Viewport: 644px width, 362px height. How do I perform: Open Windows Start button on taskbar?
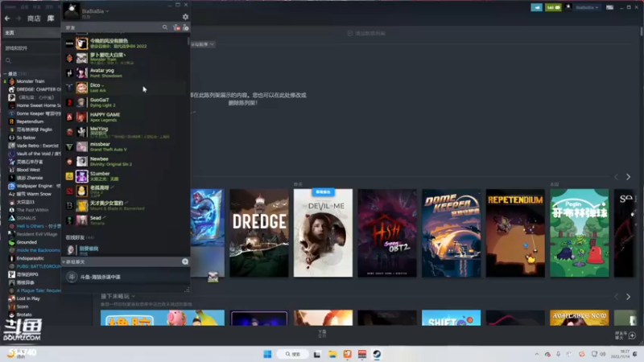point(267,354)
